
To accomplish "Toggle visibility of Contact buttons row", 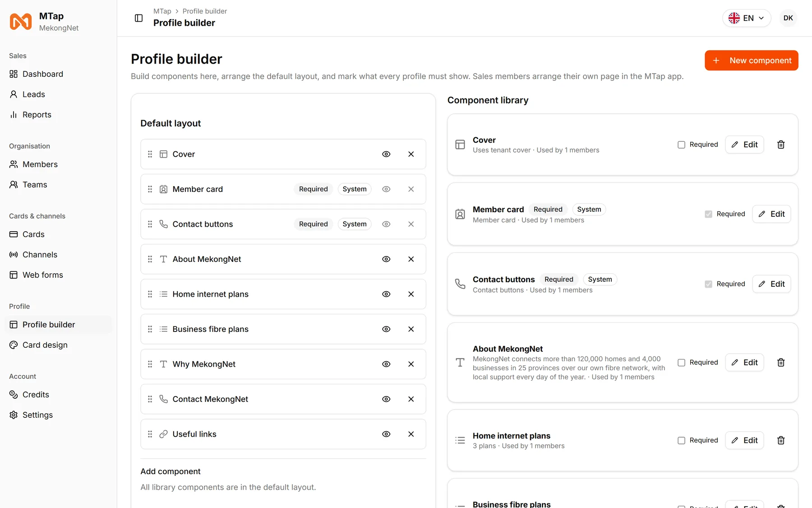I will coord(386,224).
